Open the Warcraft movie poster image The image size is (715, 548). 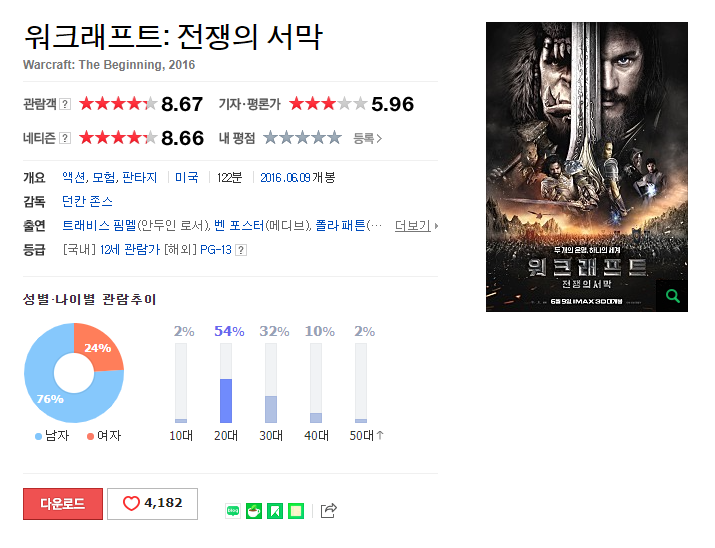click(x=586, y=167)
